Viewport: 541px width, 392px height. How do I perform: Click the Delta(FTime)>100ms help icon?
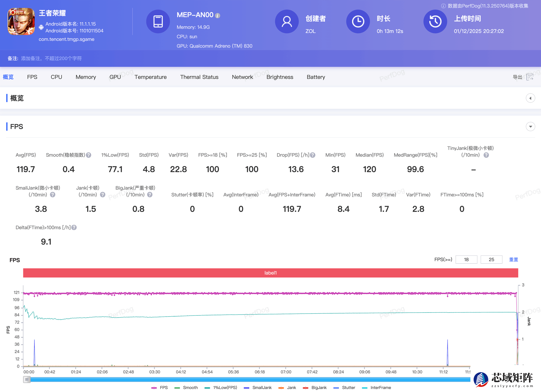coord(74,228)
